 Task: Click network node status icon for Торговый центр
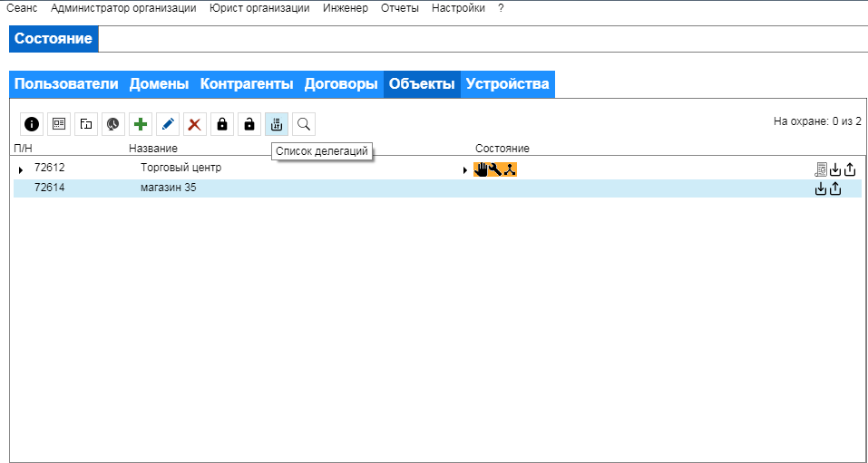click(x=510, y=169)
